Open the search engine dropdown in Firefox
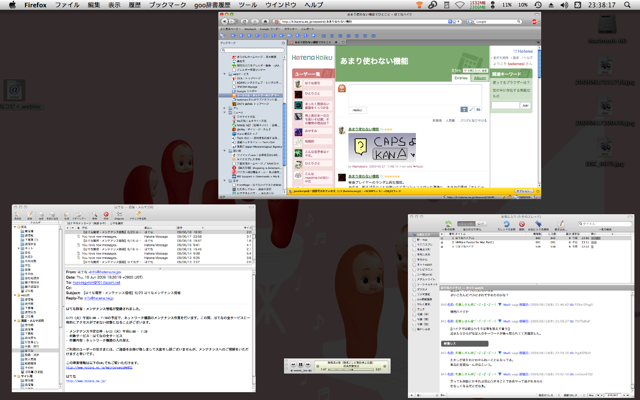Screen dimensions: 640x400 tap(469, 22)
